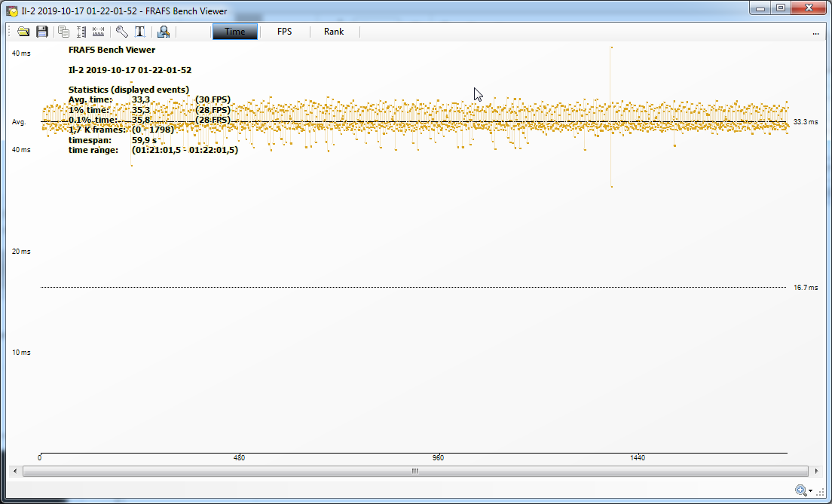Click the window resize grip corner

tap(822, 494)
